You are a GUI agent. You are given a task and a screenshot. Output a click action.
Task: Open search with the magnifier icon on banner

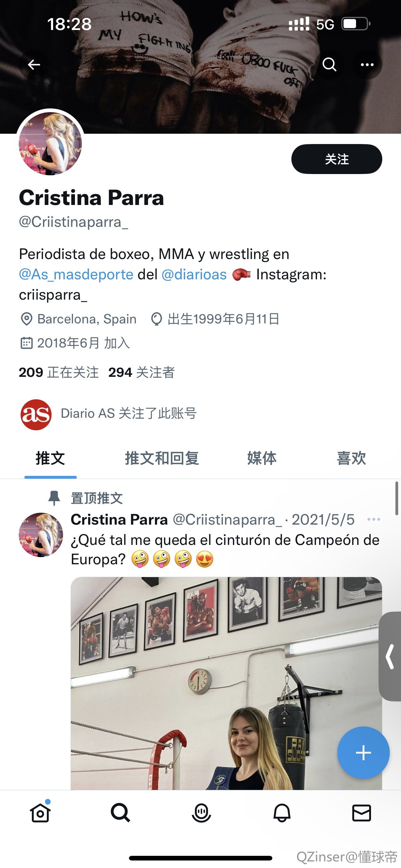coord(329,64)
